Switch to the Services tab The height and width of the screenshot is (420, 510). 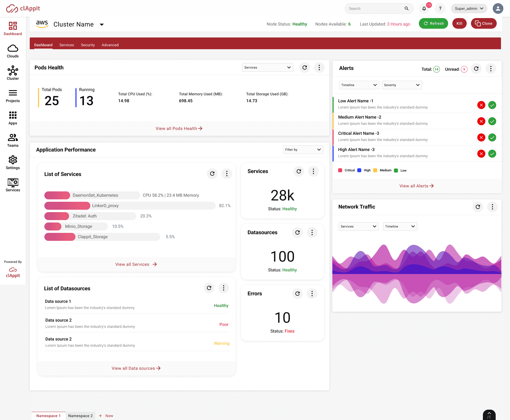click(x=67, y=45)
